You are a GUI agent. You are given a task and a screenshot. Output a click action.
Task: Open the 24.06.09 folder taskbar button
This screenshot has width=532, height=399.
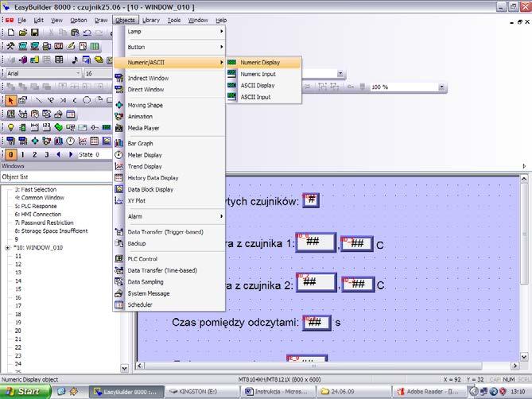[353, 392]
